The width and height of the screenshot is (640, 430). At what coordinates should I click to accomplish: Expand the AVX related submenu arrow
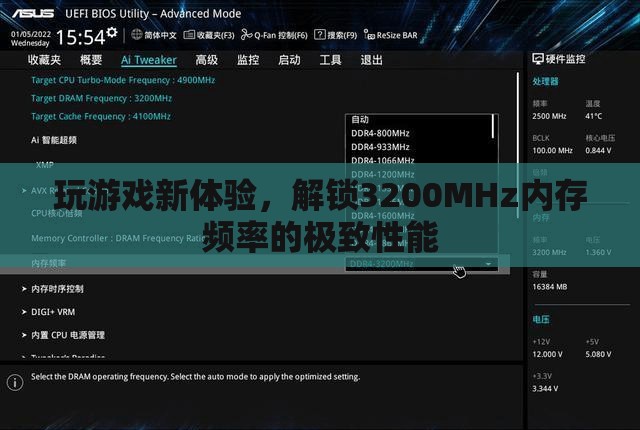click(24, 191)
